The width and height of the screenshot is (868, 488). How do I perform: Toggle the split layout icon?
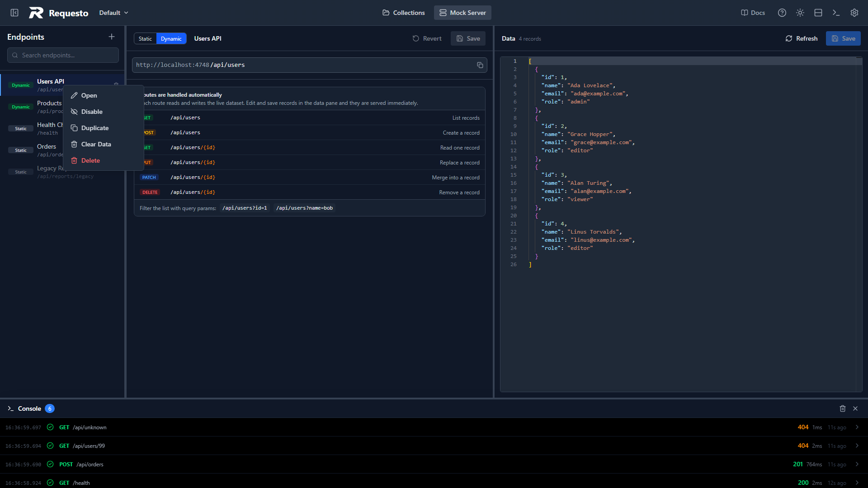tap(818, 13)
